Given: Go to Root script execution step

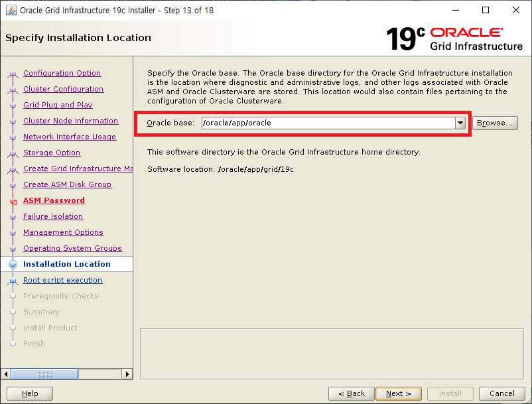Looking at the screenshot, I should pos(63,280).
